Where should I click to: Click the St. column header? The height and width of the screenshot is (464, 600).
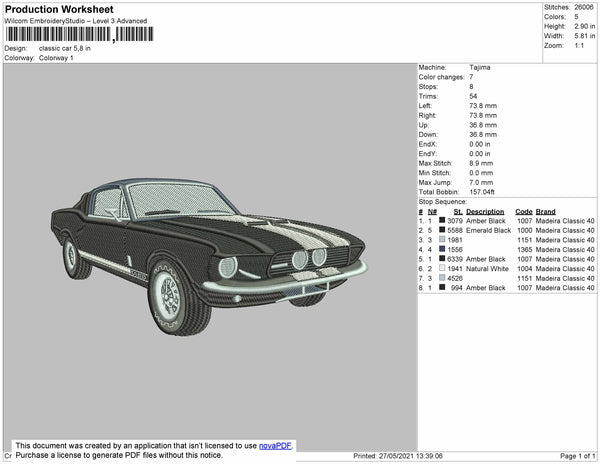coord(458,212)
